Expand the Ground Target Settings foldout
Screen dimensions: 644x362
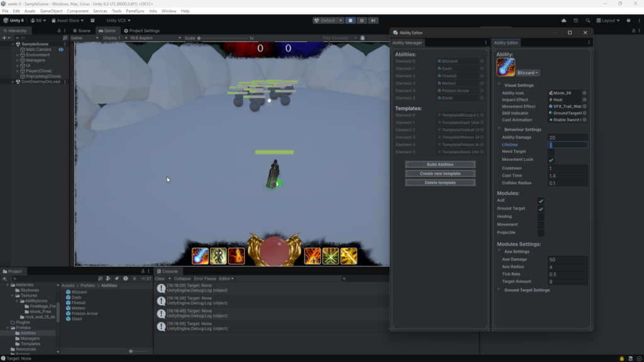(500, 290)
